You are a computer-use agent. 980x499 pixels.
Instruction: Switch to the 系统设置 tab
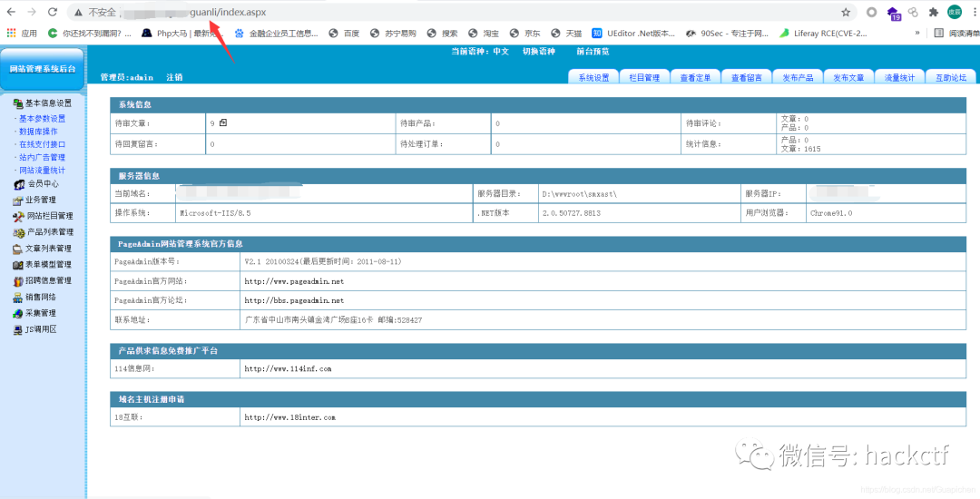593,77
